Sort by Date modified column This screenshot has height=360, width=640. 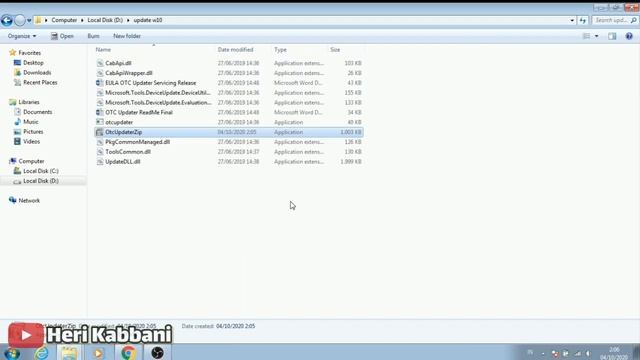click(235, 49)
